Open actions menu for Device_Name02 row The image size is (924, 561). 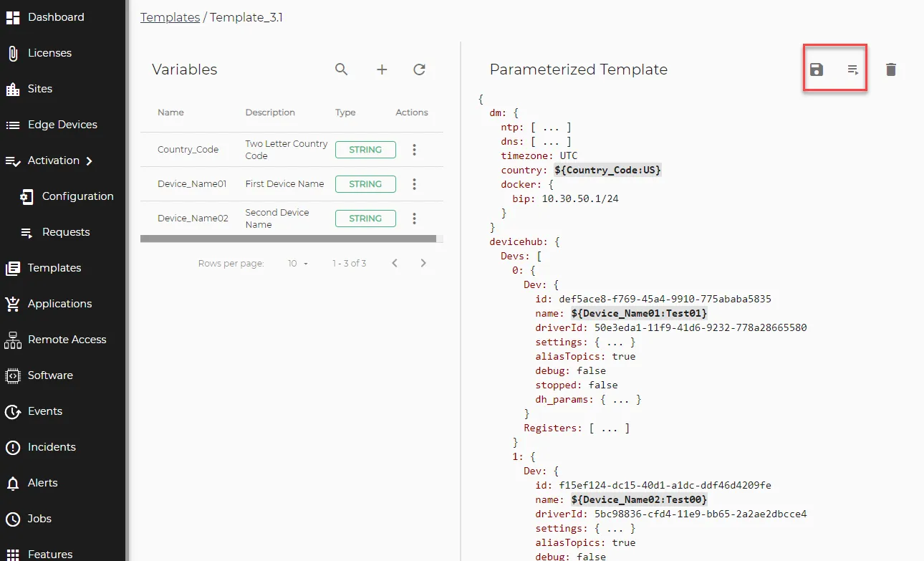414,219
